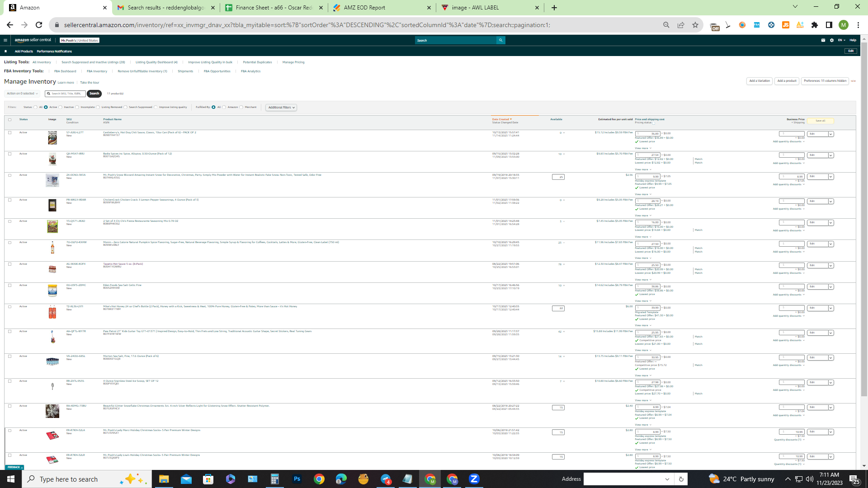The image size is (868, 488).
Task: Open the FBA Dashboard link
Action: (65, 71)
